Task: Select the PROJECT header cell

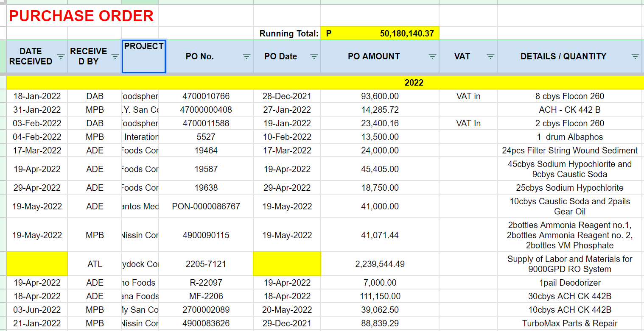Action: [x=144, y=56]
